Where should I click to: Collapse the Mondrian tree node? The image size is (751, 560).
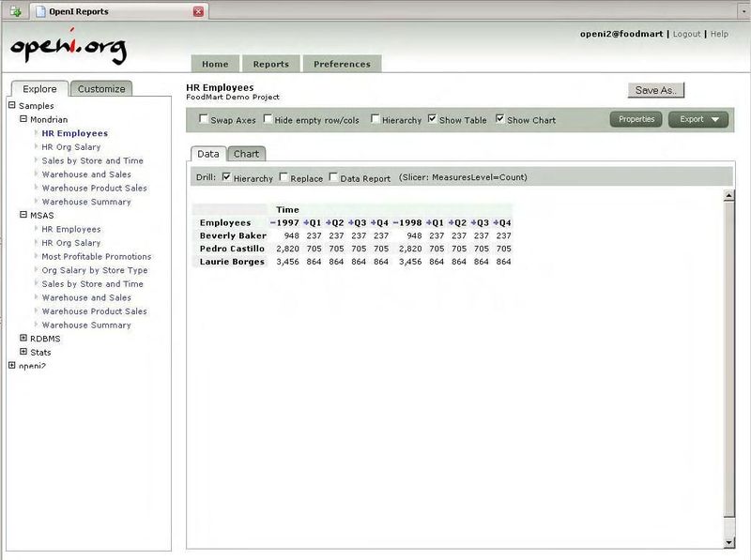coord(23,120)
